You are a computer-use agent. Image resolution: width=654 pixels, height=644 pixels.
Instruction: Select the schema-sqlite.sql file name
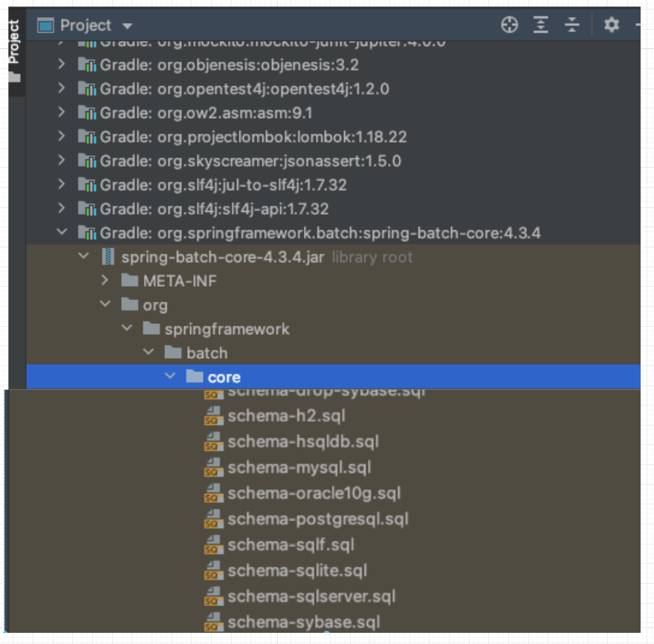coord(297,570)
